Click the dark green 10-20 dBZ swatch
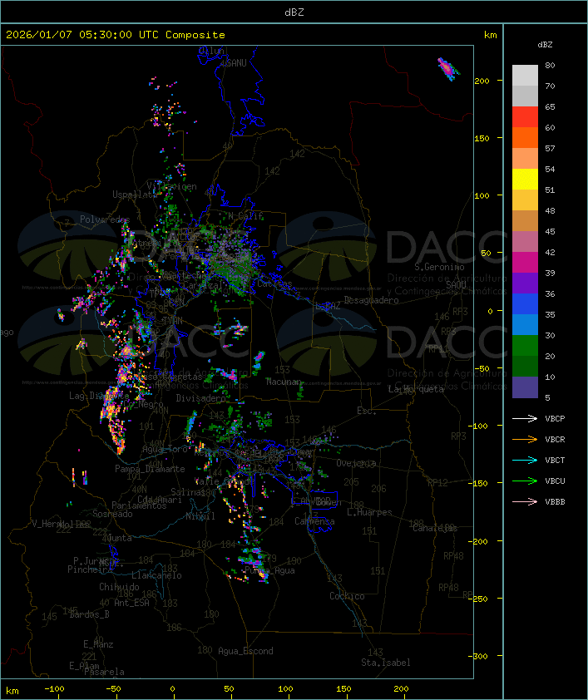The height and width of the screenshot is (700, 588). click(x=525, y=367)
